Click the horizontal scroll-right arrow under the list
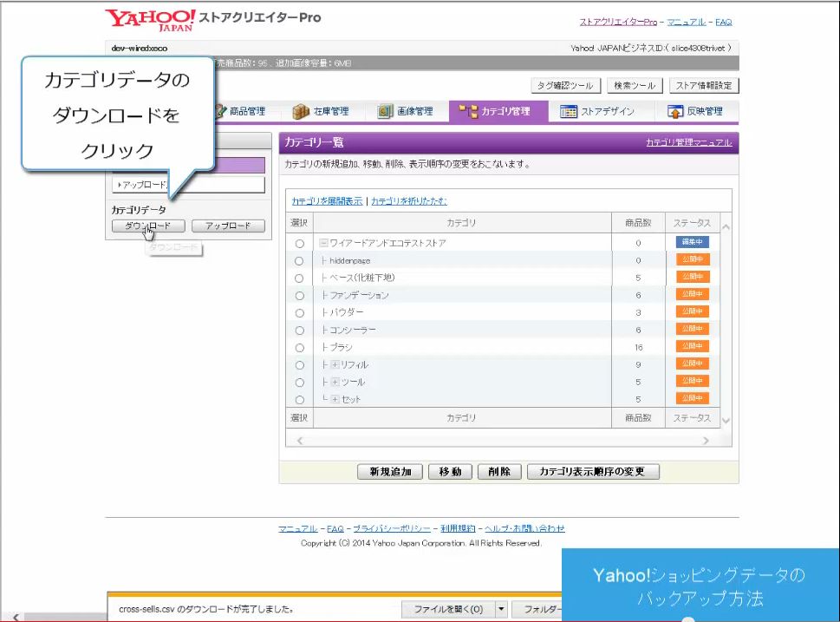The image size is (840, 622). [707, 441]
